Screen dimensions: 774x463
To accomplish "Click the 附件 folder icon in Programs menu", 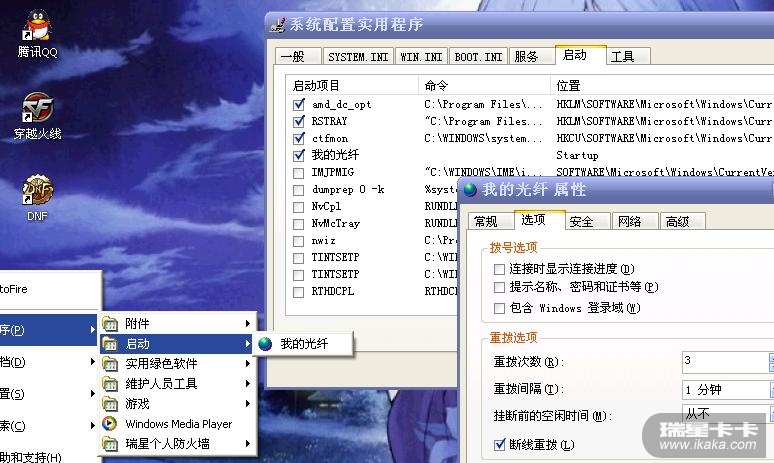I will pyautogui.click(x=110, y=324).
